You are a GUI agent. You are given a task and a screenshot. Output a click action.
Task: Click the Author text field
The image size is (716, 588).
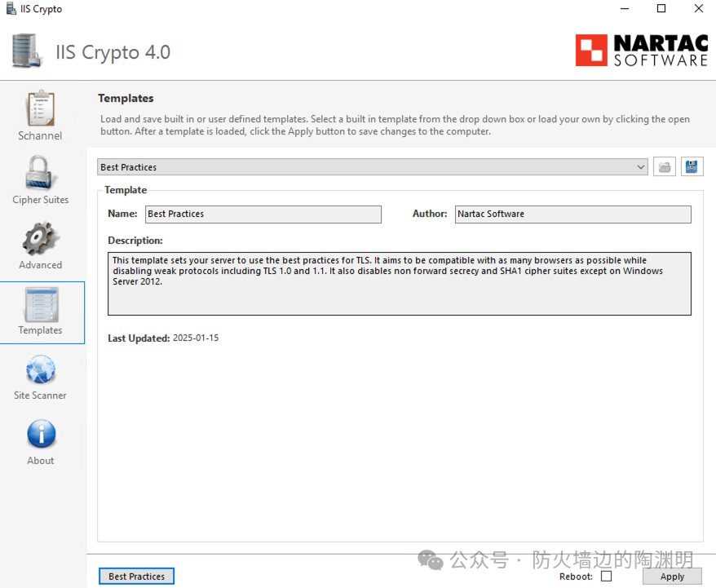pos(572,214)
